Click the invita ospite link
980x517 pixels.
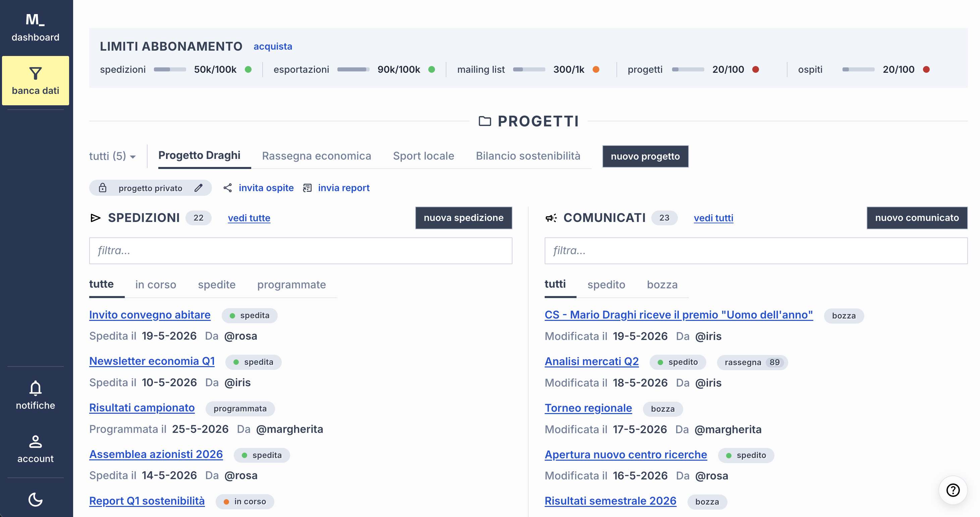click(266, 188)
